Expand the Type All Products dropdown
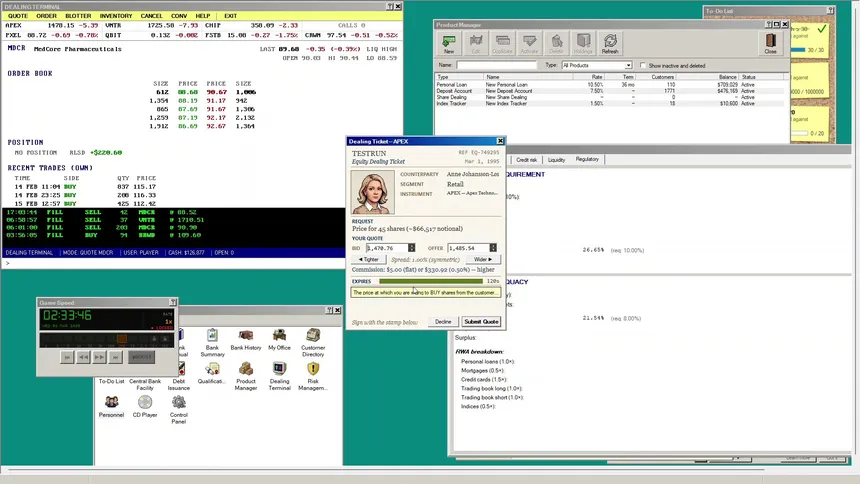 click(x=597, y=65)
